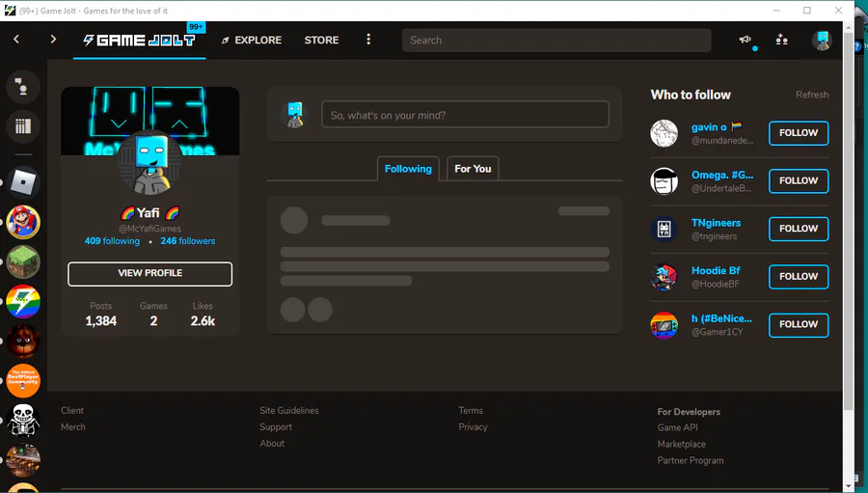Click the small avatar beside post box
The width and height of the screenshot is (868, 493).
(295, 115)
